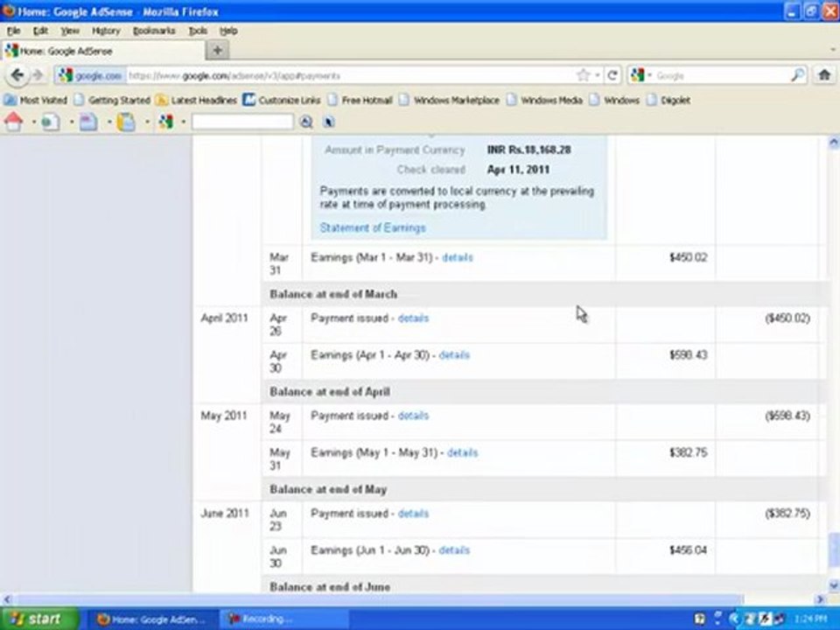Click the Google-colored toolbar icon
840x630 pixels.
165,122
